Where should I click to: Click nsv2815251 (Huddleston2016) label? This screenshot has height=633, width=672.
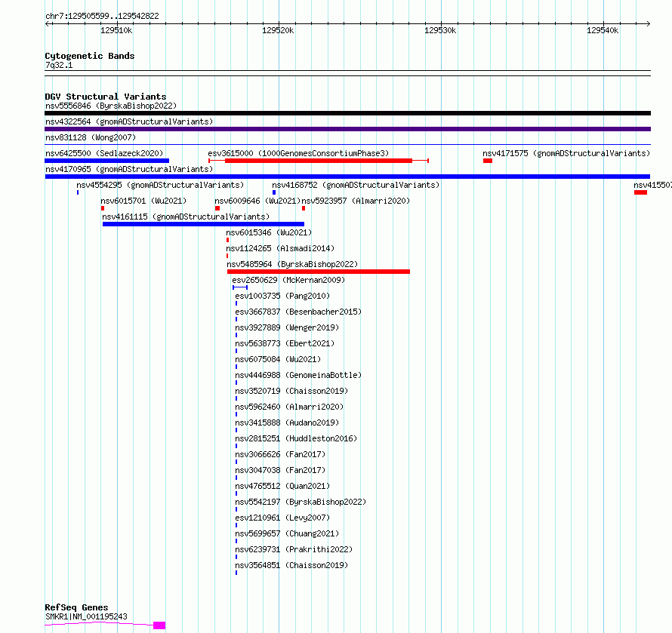[x=296, y=438]
